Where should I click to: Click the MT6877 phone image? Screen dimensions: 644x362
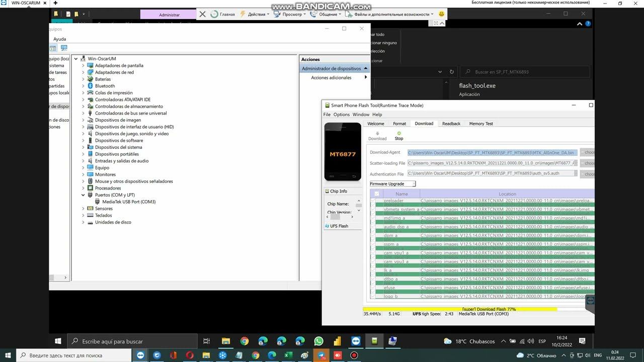click(x=343, y=152)
